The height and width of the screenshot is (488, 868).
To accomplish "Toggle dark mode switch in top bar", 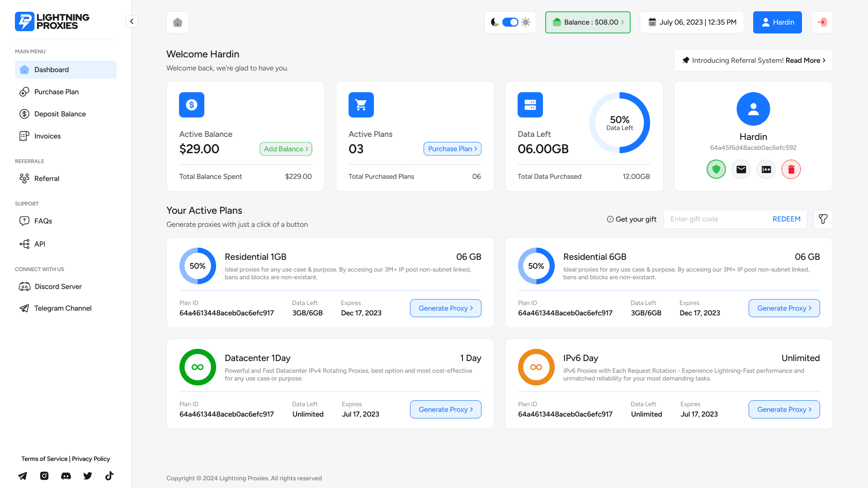I will coord(510,21).
